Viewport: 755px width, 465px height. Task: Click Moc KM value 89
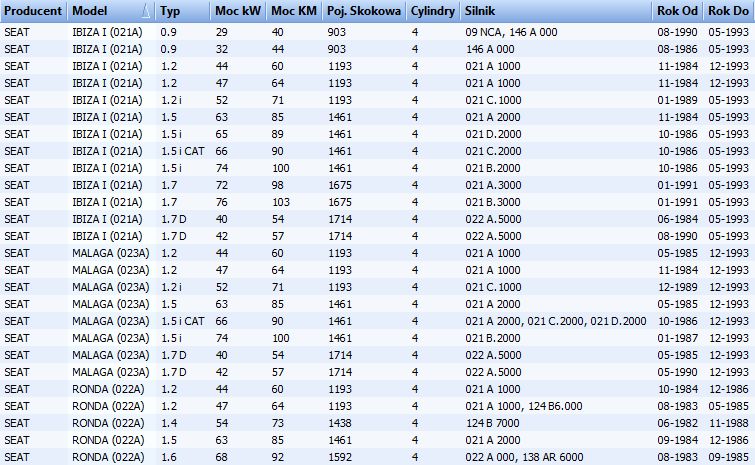coord(278,134)
